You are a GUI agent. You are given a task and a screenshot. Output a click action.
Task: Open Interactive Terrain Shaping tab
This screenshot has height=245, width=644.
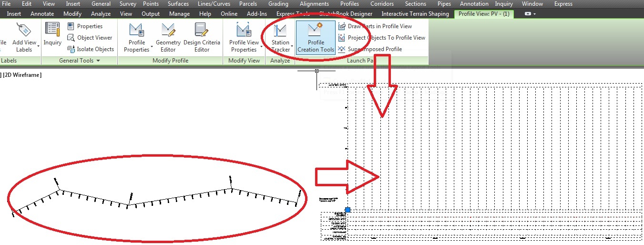point(415,14)
